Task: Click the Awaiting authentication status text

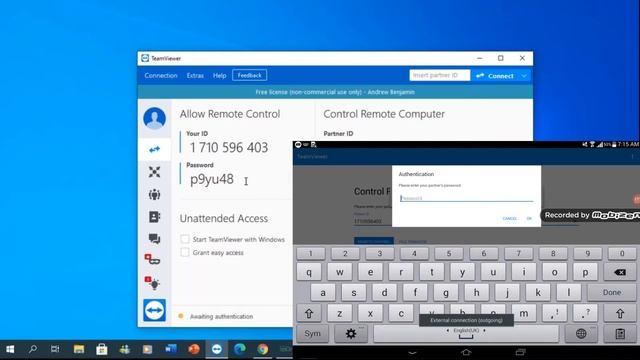Action: (x=221, y=316)
